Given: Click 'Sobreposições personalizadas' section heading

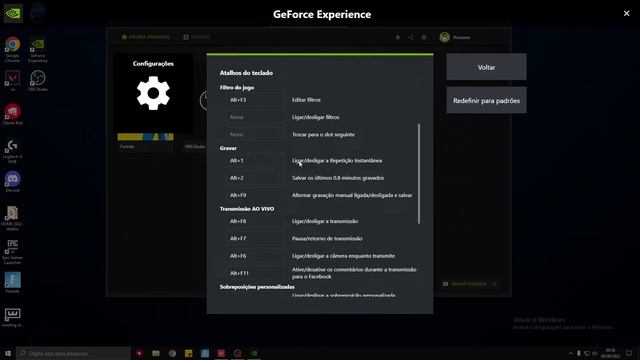Looking at the screenshot, I should (x=257, y=287).
